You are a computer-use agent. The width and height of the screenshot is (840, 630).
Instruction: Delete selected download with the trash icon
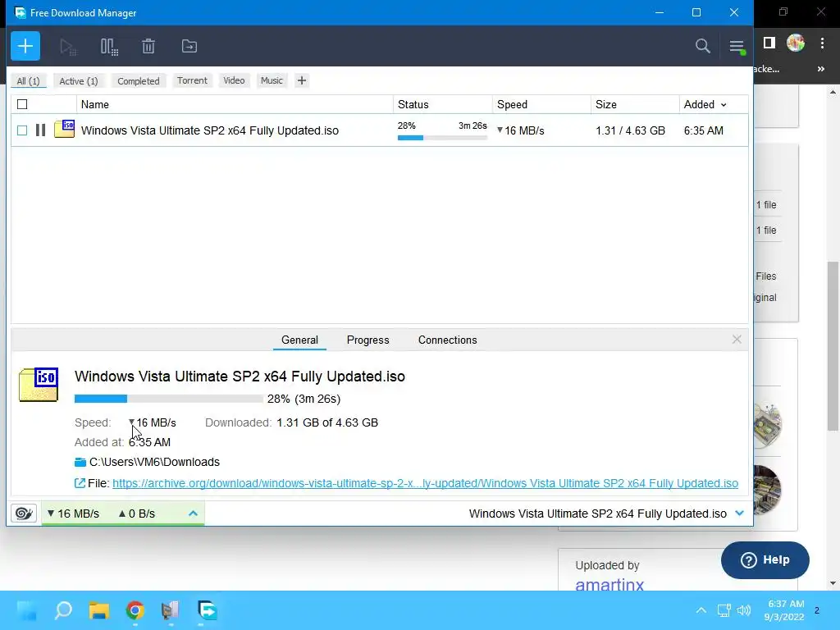click(148, 47)
